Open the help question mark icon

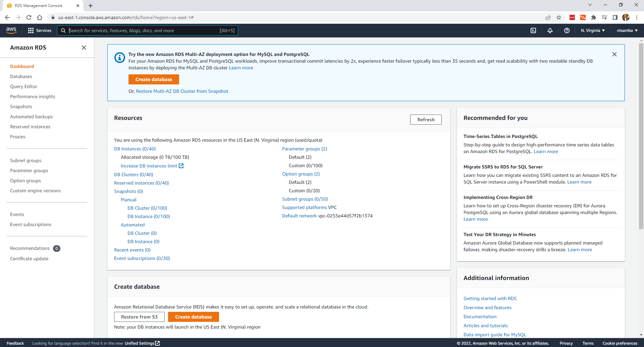567,30
